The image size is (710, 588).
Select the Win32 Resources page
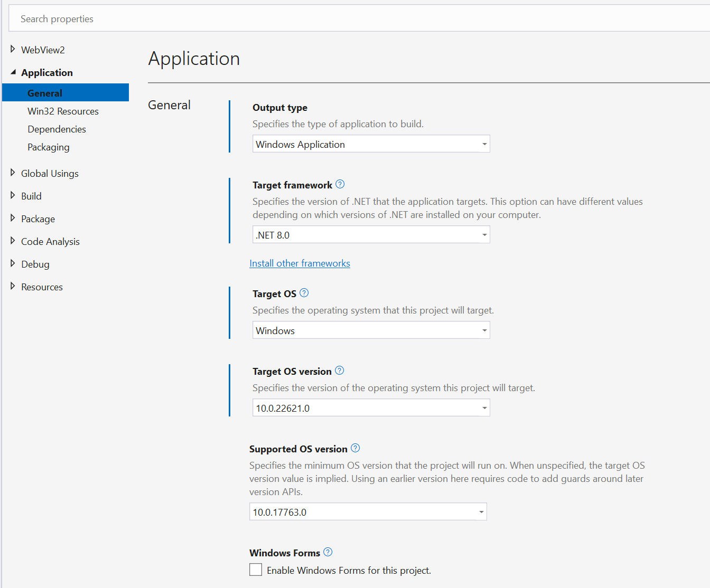tap(63, 111)
